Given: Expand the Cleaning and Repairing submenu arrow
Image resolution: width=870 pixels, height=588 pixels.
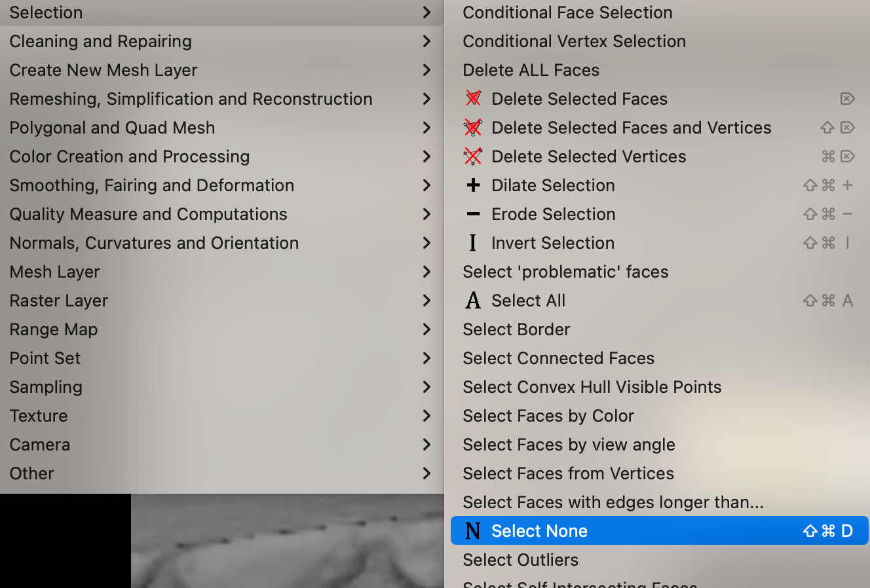Looking at the screenshot, I should coord(426,41).
